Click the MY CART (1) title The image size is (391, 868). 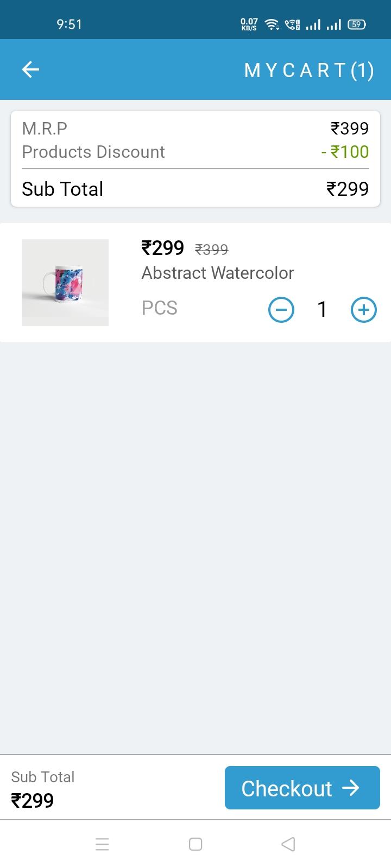click(x=309, y=70)
